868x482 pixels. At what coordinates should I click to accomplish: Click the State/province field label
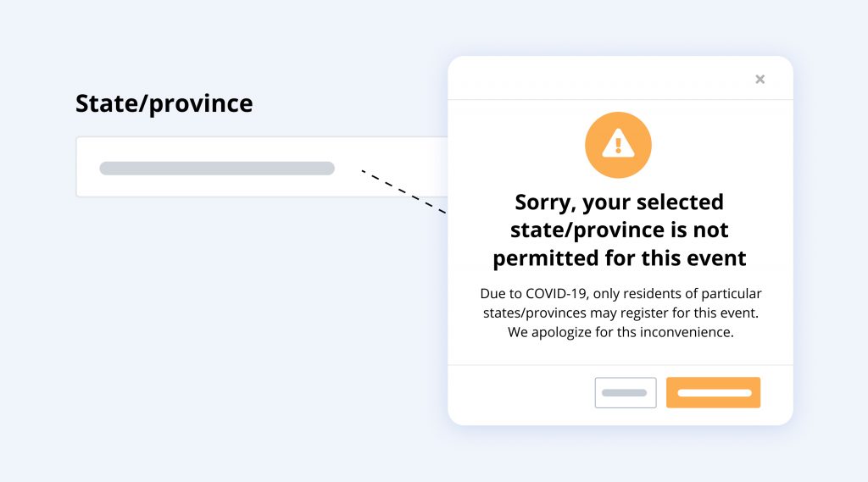tap(164, 103)
